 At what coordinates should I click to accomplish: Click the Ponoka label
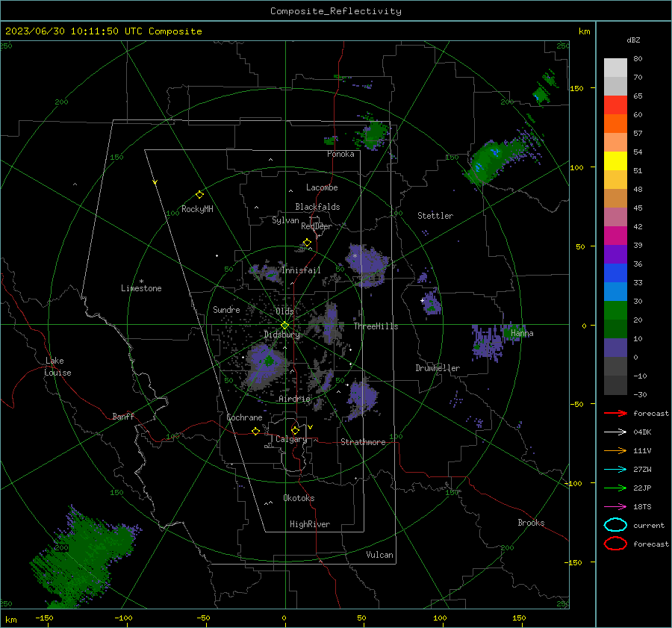[340, 154]
